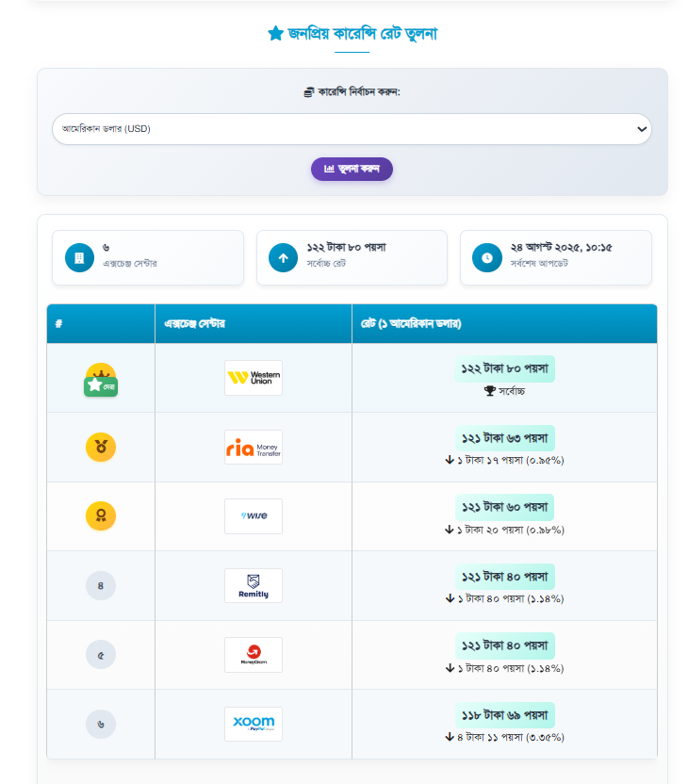Click the Ria Money Transfer logo
Image resolution: width=688 pixels, height=784 pixels.
254,447
